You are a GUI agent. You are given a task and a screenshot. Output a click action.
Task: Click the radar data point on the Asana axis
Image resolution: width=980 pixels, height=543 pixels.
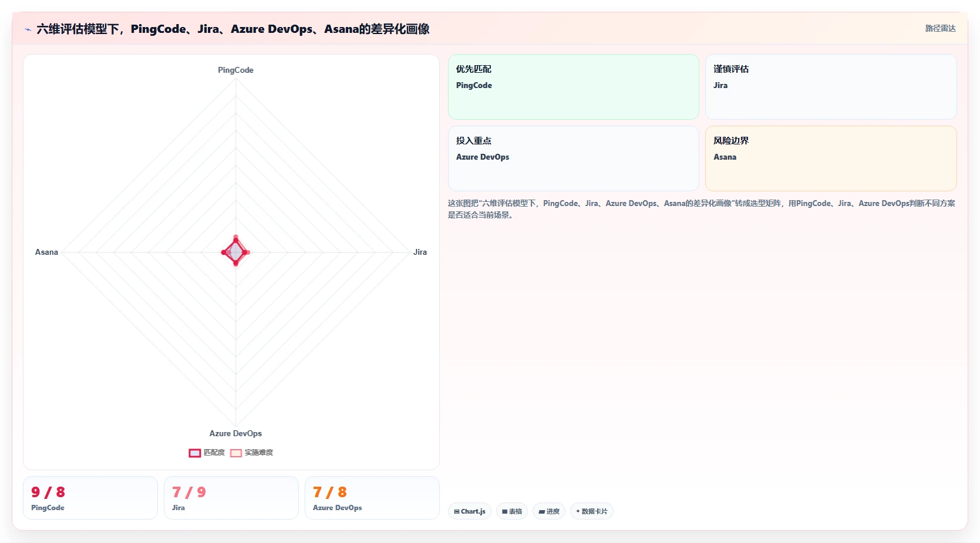coord(224,252)
